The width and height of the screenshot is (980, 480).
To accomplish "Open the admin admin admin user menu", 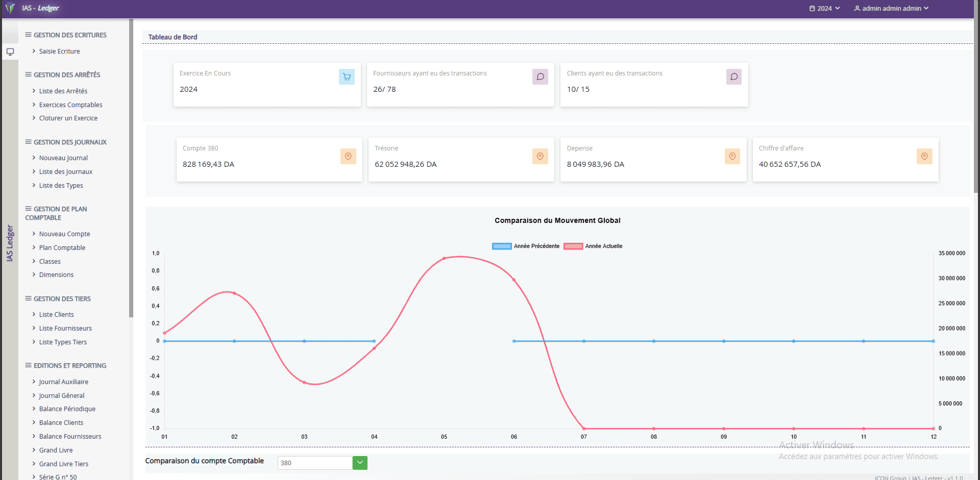I will click(891, 9).
